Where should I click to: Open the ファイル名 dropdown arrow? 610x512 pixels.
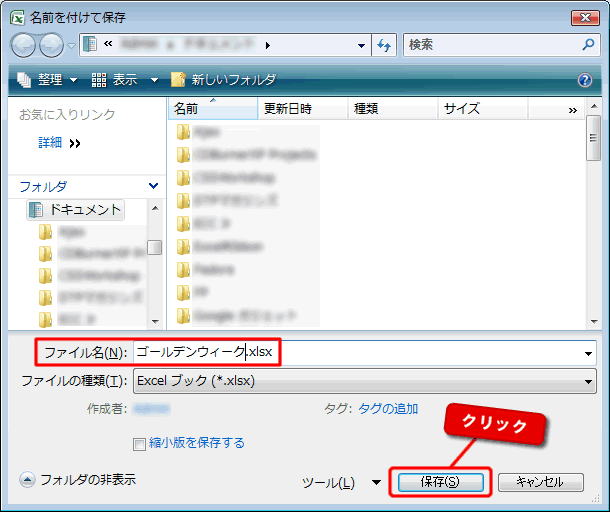coord(588,354)
